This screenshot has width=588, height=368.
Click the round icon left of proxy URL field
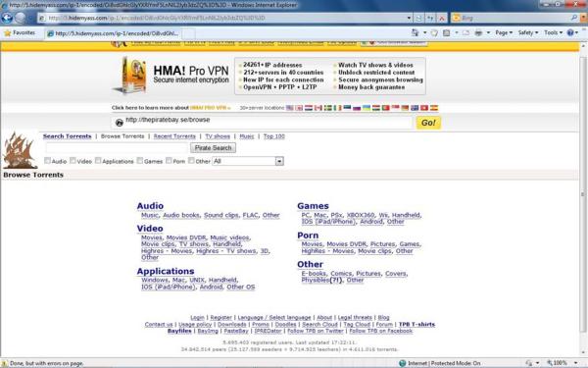(120, 123)
